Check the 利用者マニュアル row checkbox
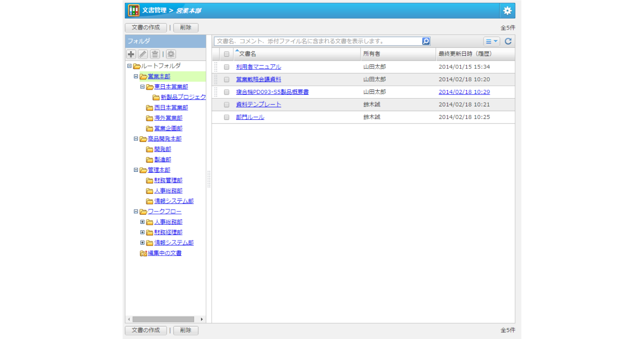Screen dimensions: 644x339 (226, 67)
